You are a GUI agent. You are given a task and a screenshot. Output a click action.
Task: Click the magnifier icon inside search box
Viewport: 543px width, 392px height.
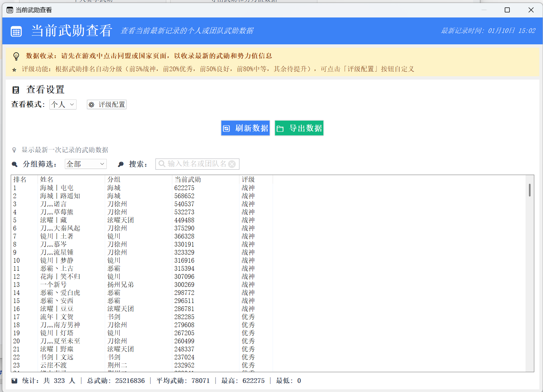point(162,164)
